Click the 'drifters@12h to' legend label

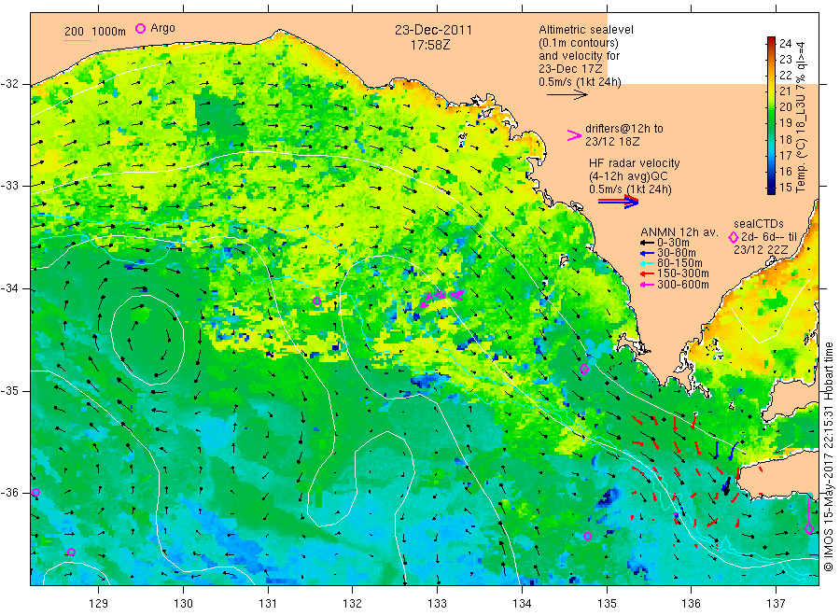point(624,129)
